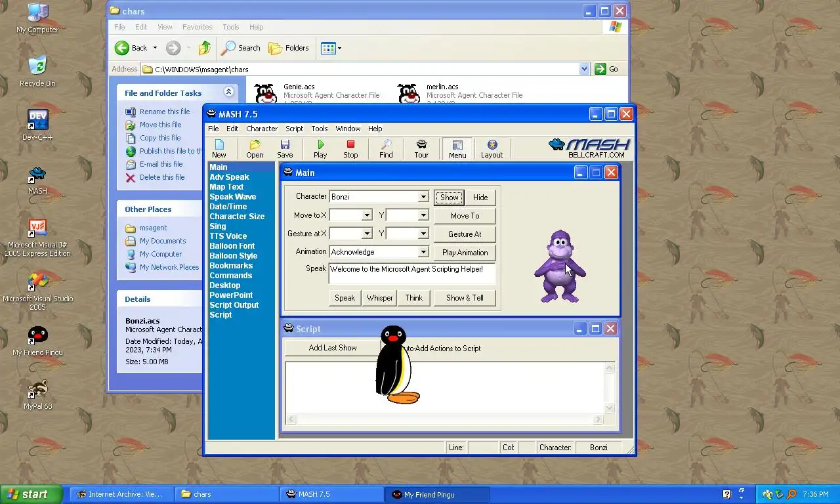The image size is (840, 504).
Task: Click Delete this file link
Action: [x=162, y=177]
